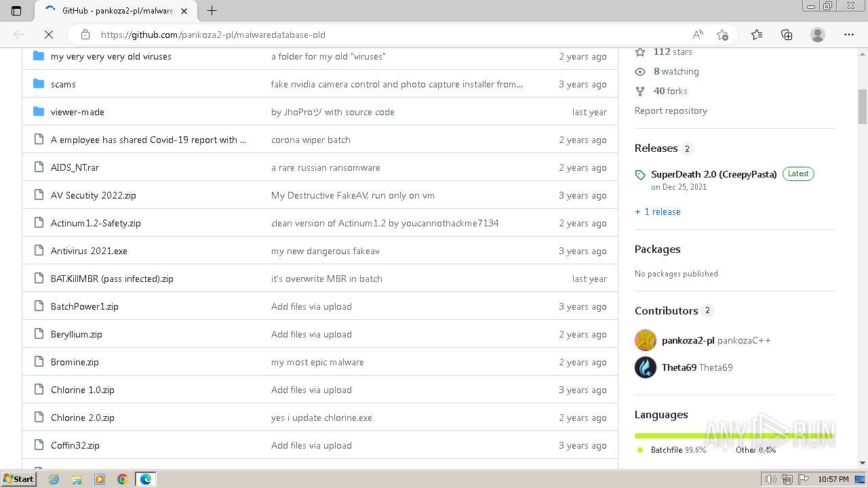Image resolution: width=868 pixels, height=488 pixels.
Task: Click the '+ 1 release' link
Action: 658,211
